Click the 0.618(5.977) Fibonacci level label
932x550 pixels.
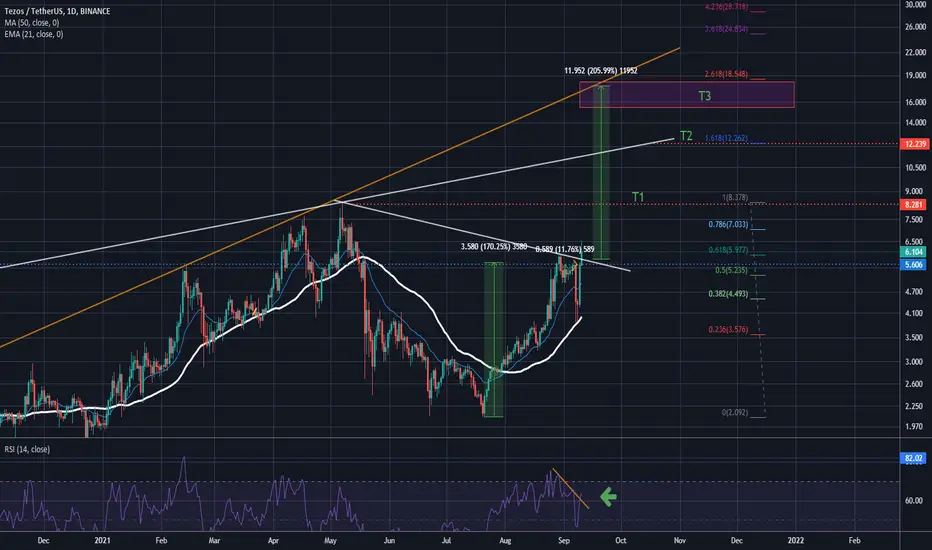coord(728,250)
